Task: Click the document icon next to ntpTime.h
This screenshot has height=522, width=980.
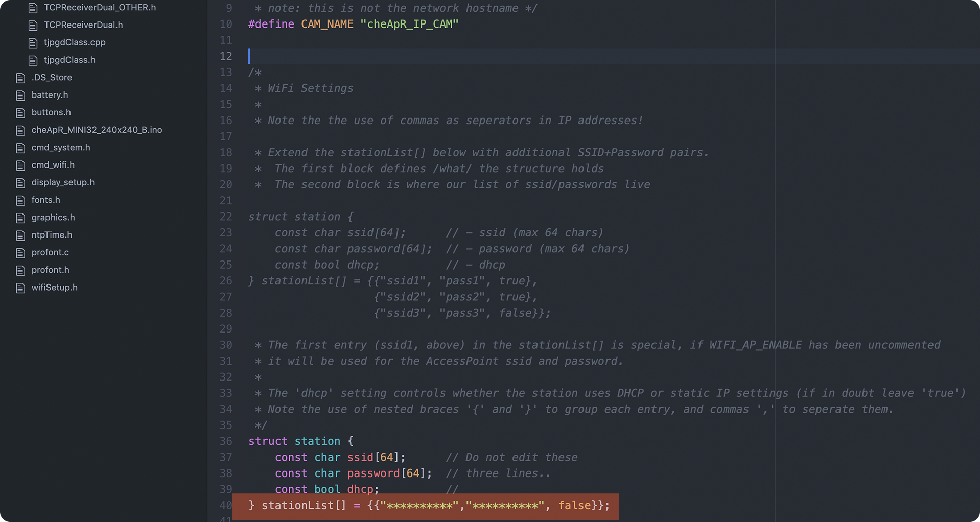Action: pyautogui.click(x=20, y=235)
